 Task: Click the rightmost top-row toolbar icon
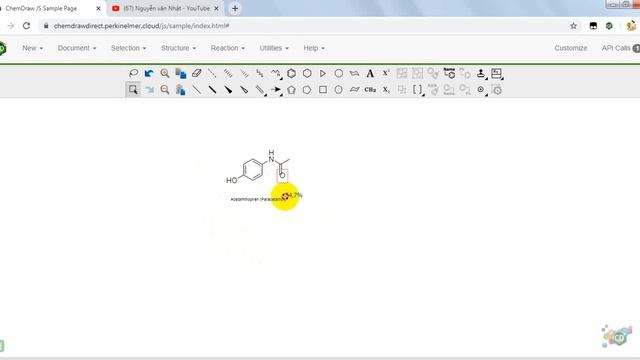[497, 73]
